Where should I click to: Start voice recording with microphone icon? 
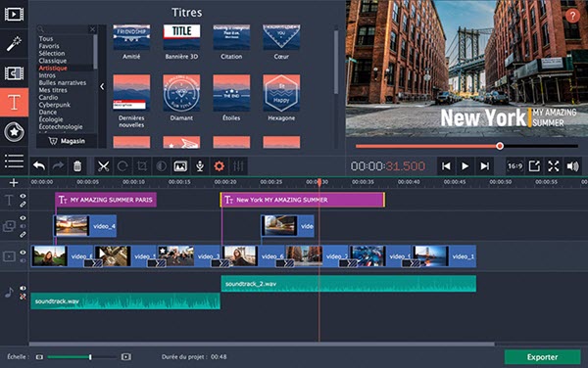click(200, 165)
